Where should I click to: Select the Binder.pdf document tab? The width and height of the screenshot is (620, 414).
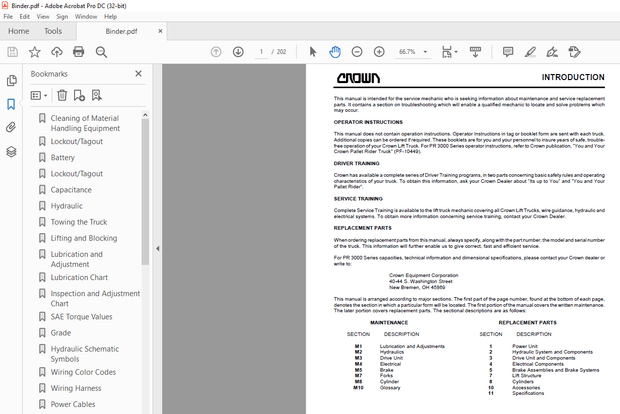[121, 31]
